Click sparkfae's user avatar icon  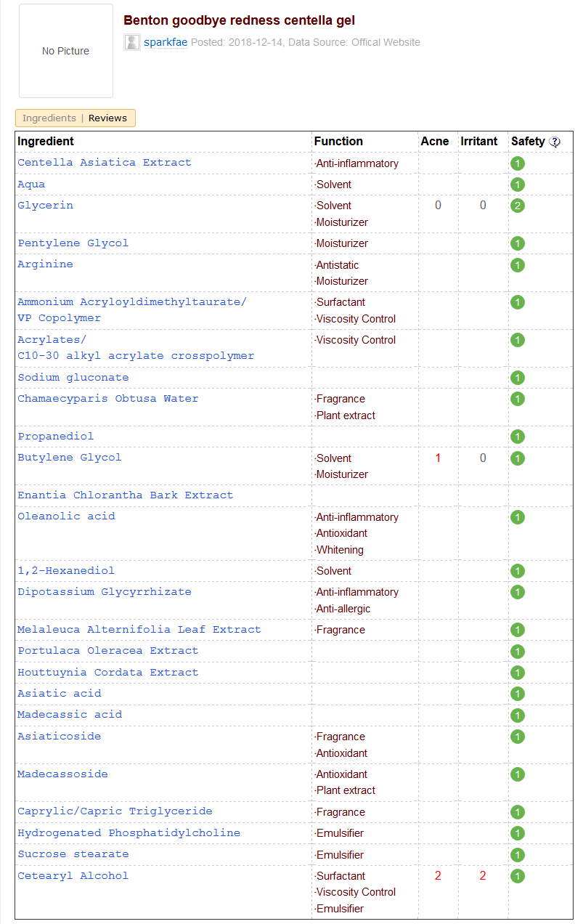click(132, 42)
